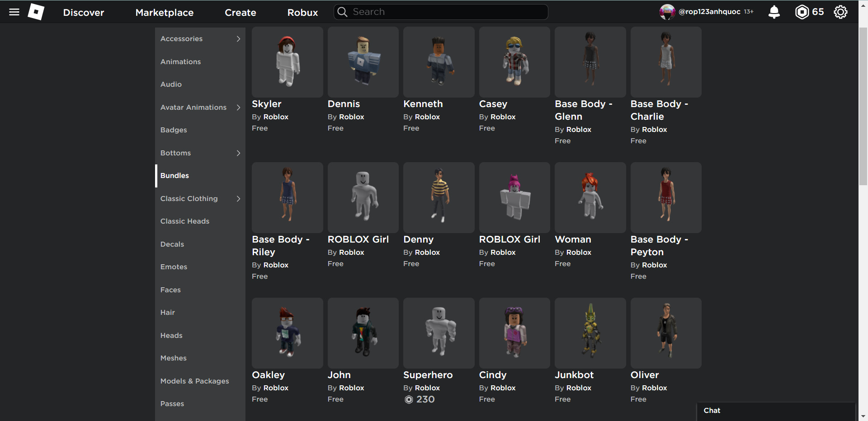Open the Denny bundle thumbnail
The width and height of the screenshot is (868, 421).
(x=439, y=197)
